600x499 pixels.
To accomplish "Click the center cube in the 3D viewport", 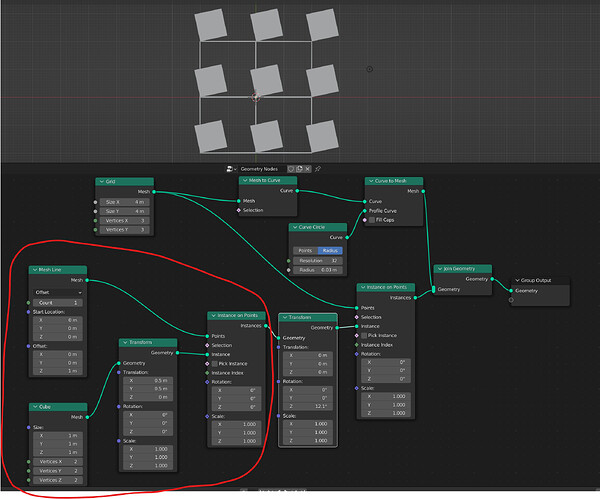I will 266,80.
